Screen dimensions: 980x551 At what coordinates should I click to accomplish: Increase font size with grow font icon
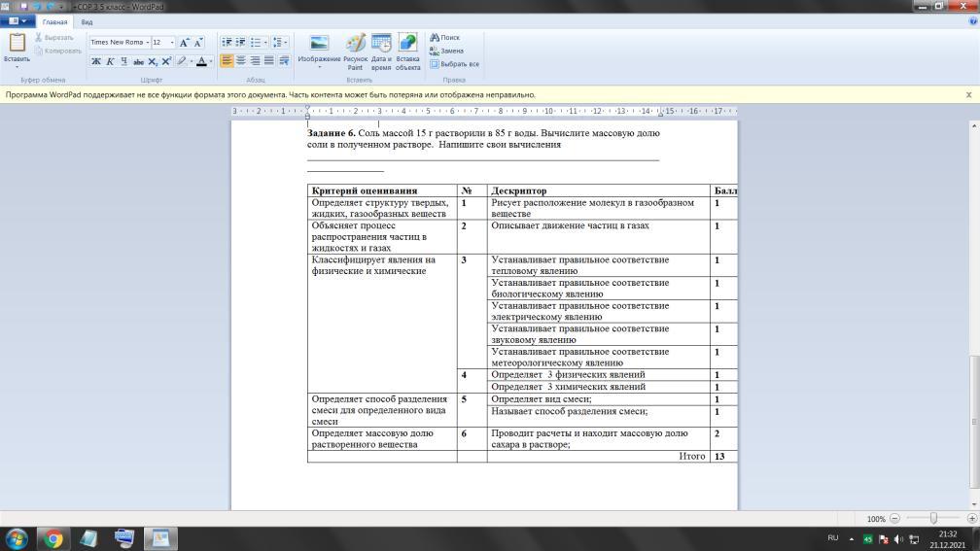point(185,43)
